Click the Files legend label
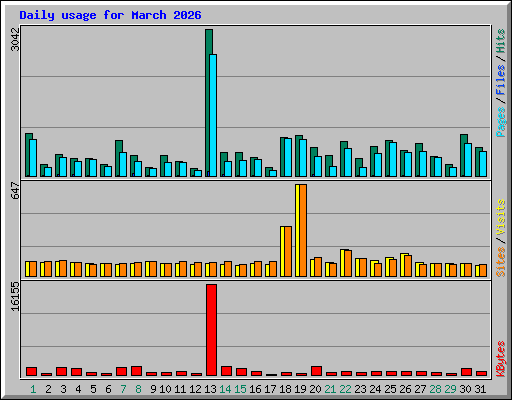The height and width of the screenshot is (400, 512). pos(501,80)
